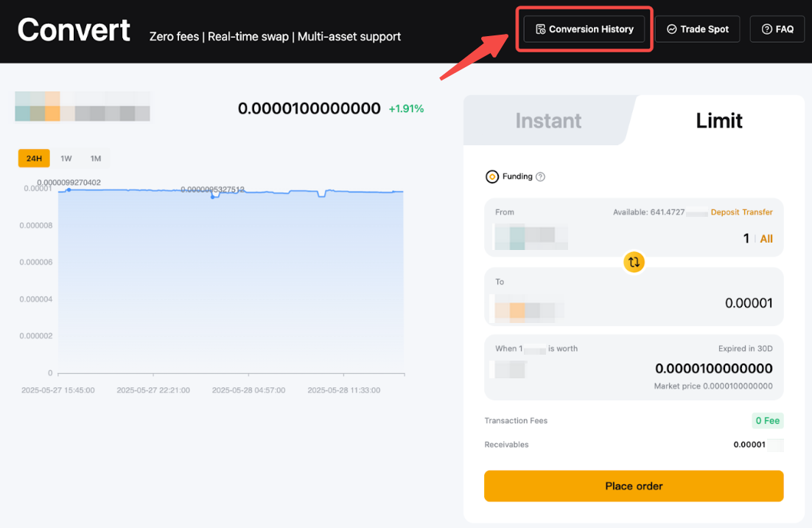
Task: Switch chart range to 1M
Action: 96,159
